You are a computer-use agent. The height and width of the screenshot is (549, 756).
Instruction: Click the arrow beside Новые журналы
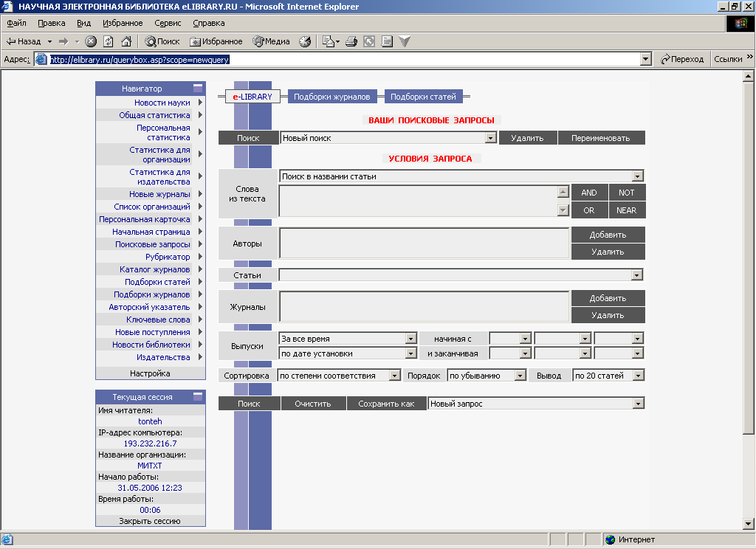(200, 194)
